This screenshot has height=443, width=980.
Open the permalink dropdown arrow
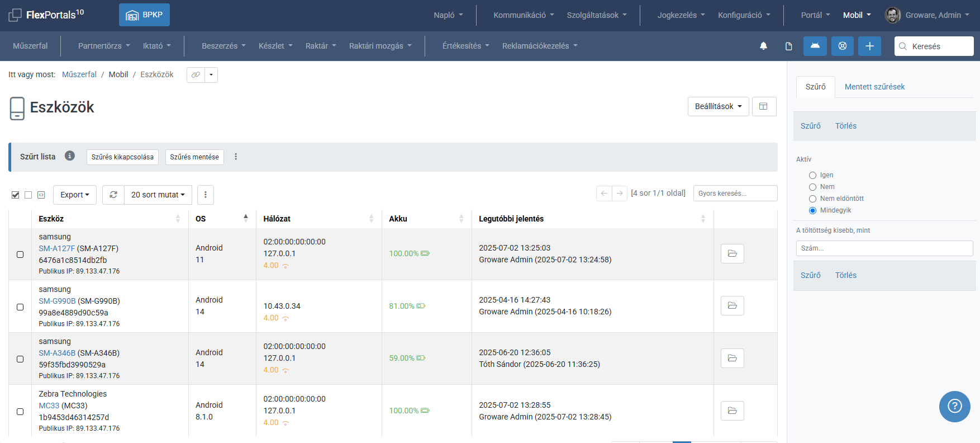(211, 74)
